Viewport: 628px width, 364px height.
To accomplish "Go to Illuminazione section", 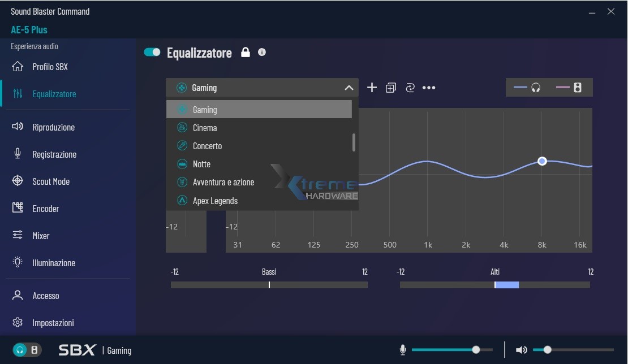I will click(54, 263).
